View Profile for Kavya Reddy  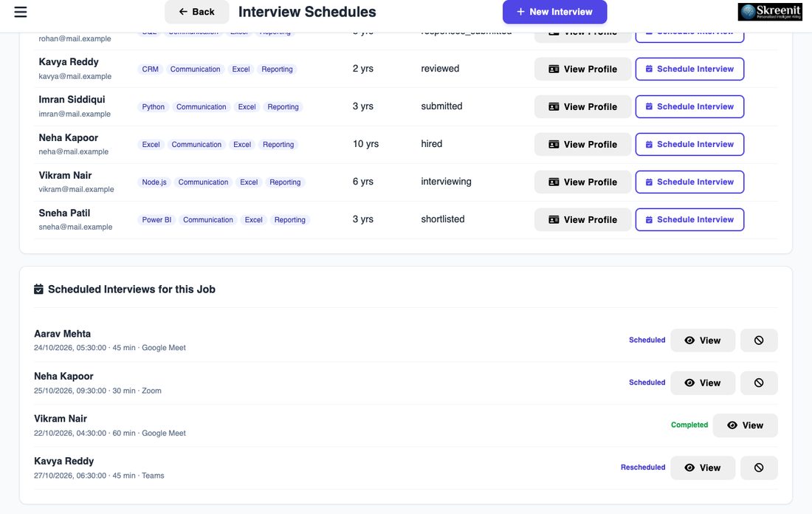click(582, 69)
